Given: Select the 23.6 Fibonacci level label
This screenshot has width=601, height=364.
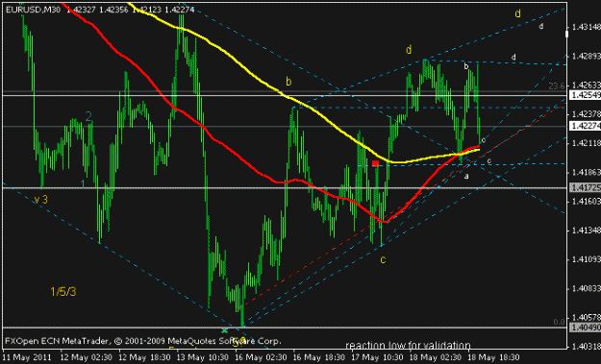Looking at the screenshot, I should (557, 86).
